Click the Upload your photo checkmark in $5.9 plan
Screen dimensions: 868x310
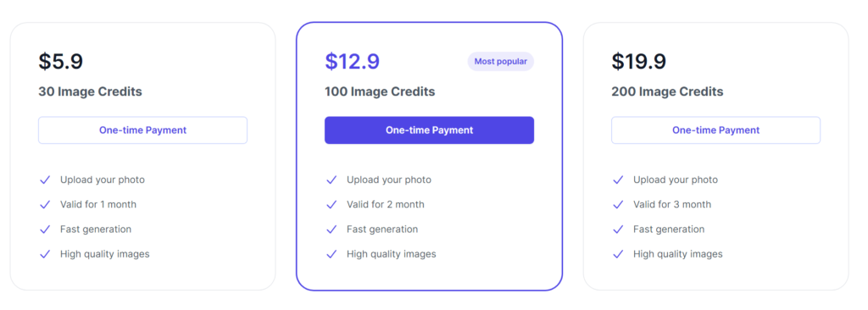tap(45, 180)
